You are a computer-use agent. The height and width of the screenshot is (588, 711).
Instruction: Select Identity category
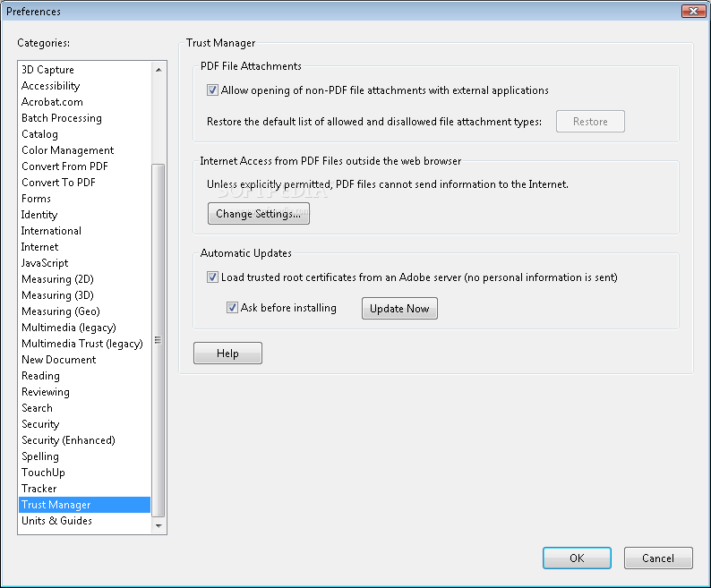(x=84, y=215)
